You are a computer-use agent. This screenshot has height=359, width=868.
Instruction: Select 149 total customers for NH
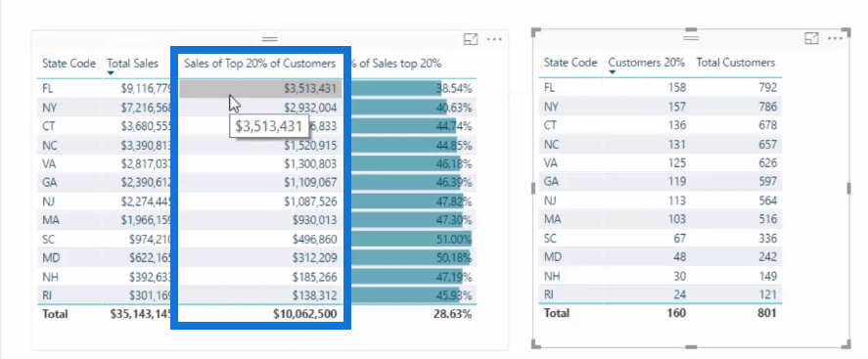[x=768, y=276]
